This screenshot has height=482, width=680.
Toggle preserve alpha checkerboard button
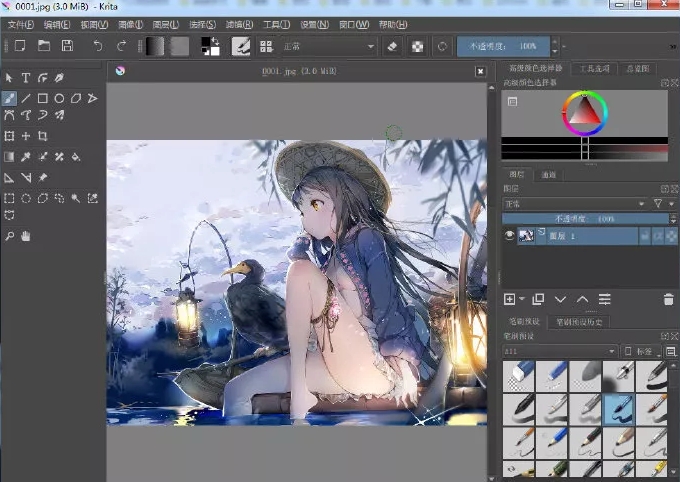point(416,46)
